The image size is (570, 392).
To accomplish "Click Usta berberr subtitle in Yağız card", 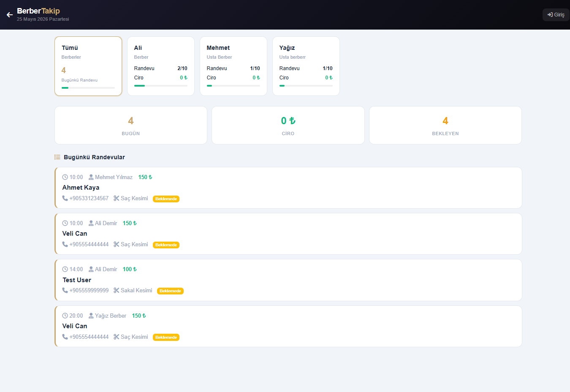I will pos(293,57).
